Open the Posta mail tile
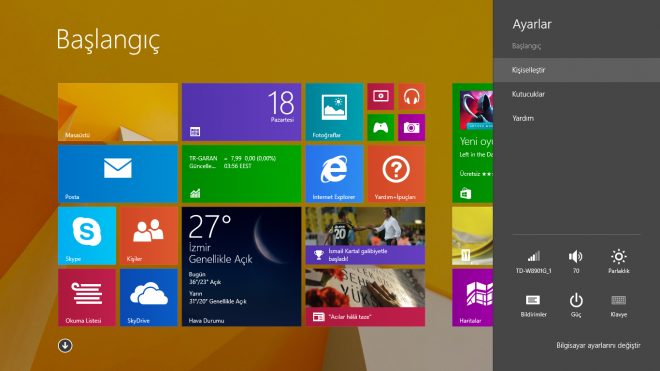 click(x=118, y=174)
